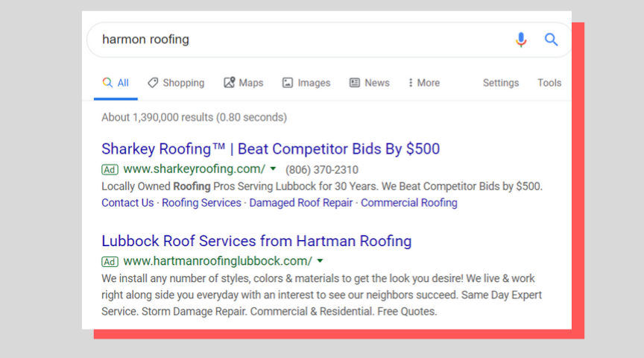Expand the More search options menu
The width and height of the screenshot is (644, 358).
click(424, 83)
